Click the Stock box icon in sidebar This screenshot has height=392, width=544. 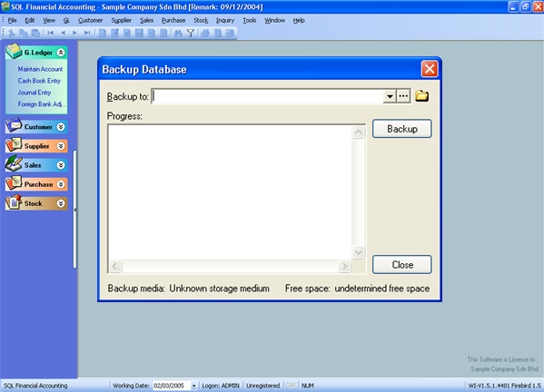tap(14, 201)
